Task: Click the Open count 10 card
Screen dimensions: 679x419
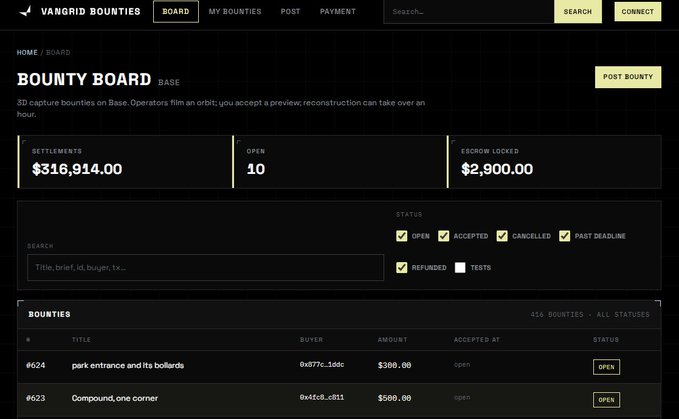Action: (x=340, y=162)
